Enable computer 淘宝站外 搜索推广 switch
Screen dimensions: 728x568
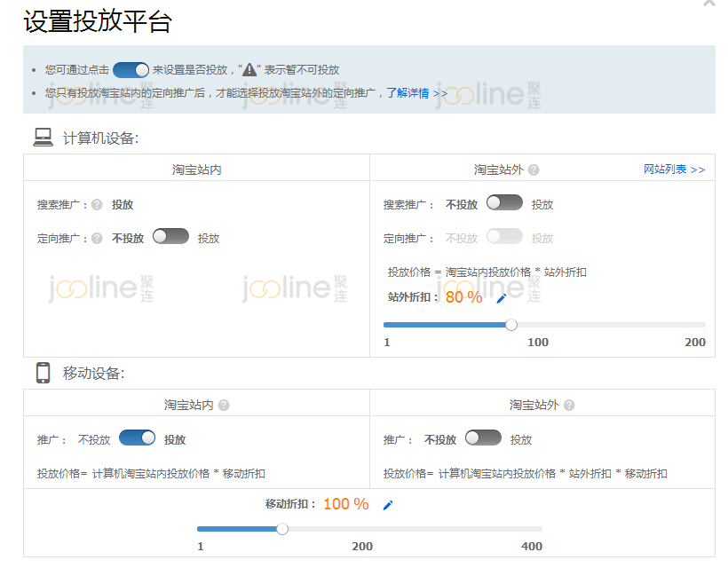pyautogui.click(x=504, y=202)
